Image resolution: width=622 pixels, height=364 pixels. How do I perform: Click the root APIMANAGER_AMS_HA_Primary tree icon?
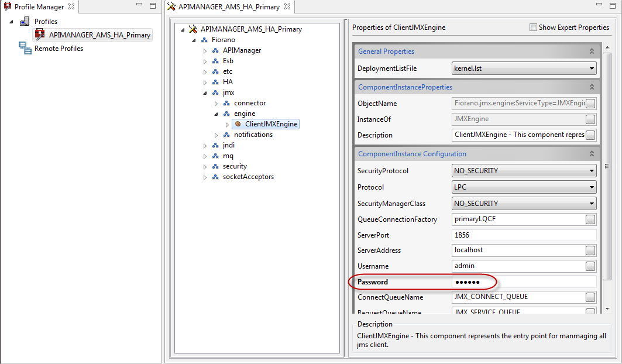point(193,29)
